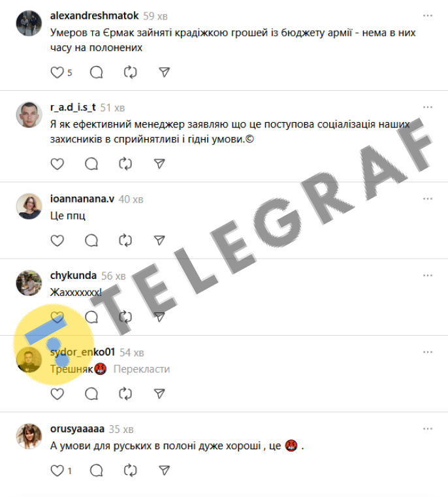Like alexandreshmatok's comment
Image resolution: width=448 pixels, height=497 pixels.
coord(57,72)
